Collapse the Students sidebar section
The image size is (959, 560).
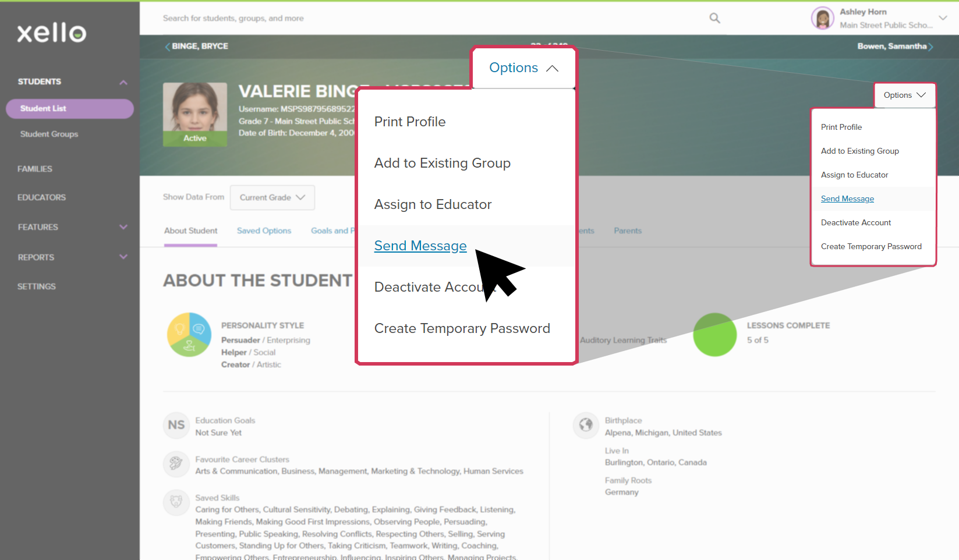click(x=123, y=82)
